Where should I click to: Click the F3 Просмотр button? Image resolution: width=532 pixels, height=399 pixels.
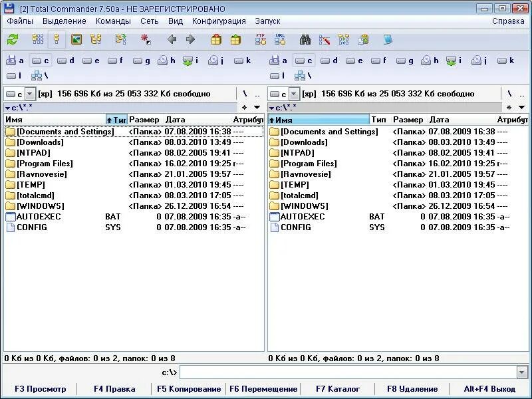pyautogui.click(x=41, y=389)
